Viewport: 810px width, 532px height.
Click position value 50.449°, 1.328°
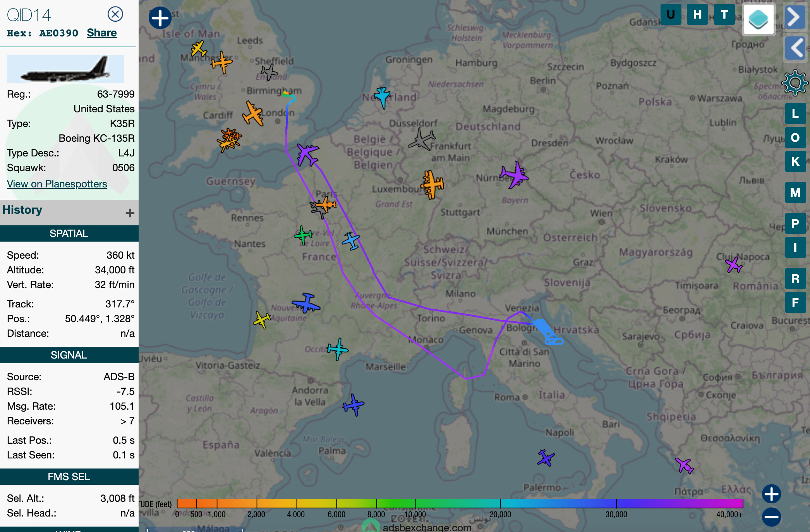click(x=100, y=319)
